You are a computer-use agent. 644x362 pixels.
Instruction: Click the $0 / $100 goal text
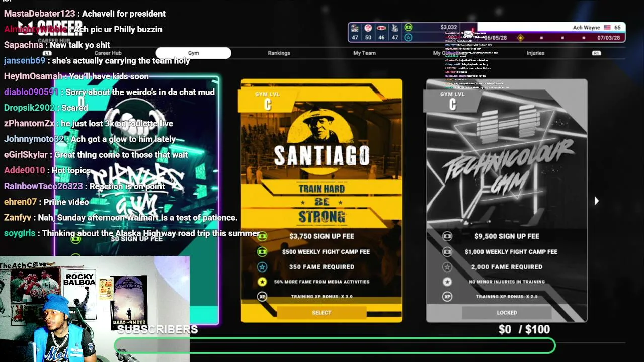(524, 329)
